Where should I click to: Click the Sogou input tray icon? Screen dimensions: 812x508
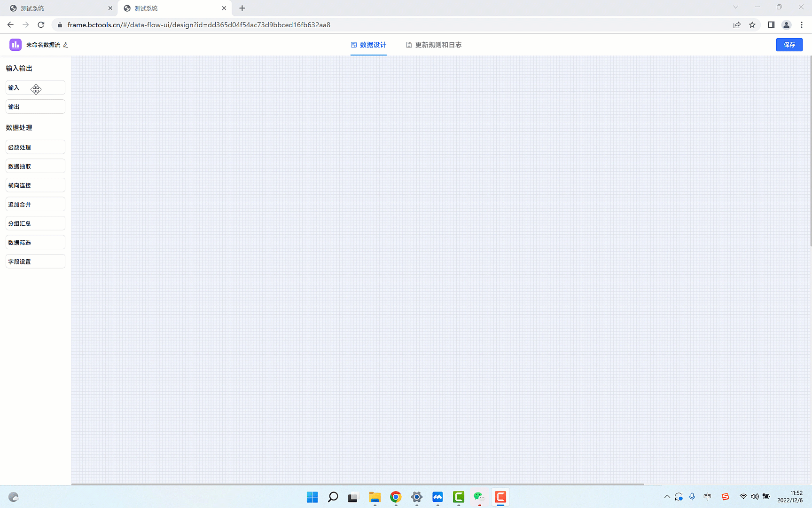coord(726,497)
